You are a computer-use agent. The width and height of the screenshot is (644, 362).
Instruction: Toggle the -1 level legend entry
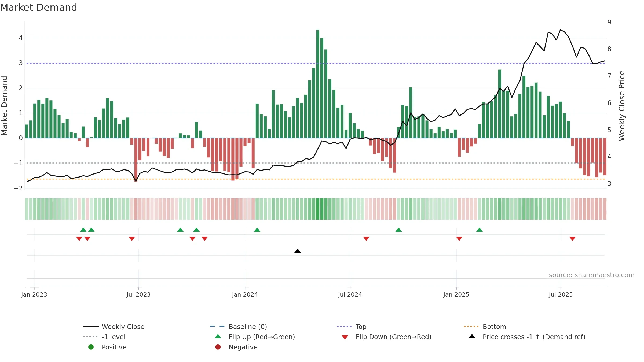[x=104, y=337]
